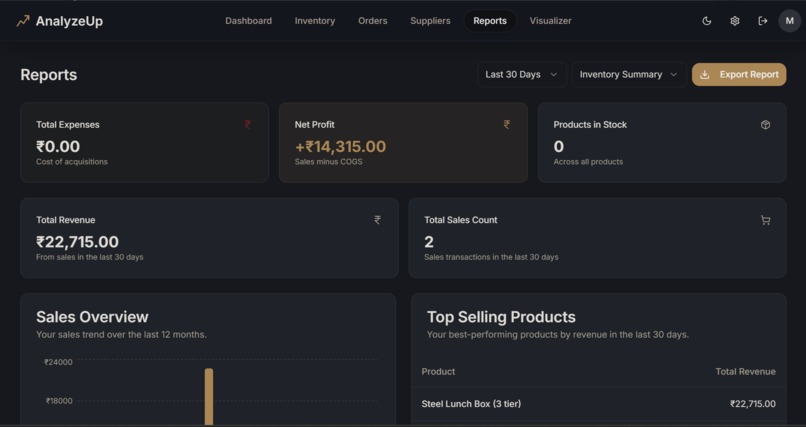Click the ₹22,715.00 total revenue card value
Image resolution: width=806 pixels, height=427 pixels.
point(77,242)
